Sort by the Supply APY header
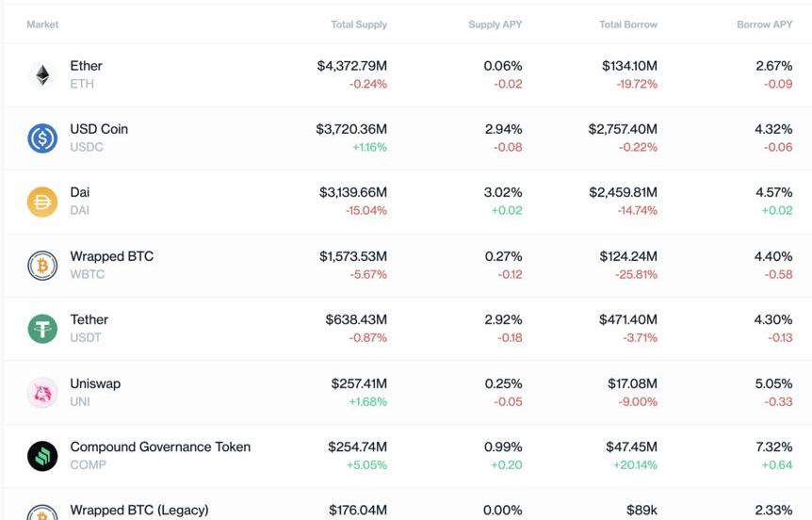This screenshot has width=812, height=520. click(x=495, y=24)
